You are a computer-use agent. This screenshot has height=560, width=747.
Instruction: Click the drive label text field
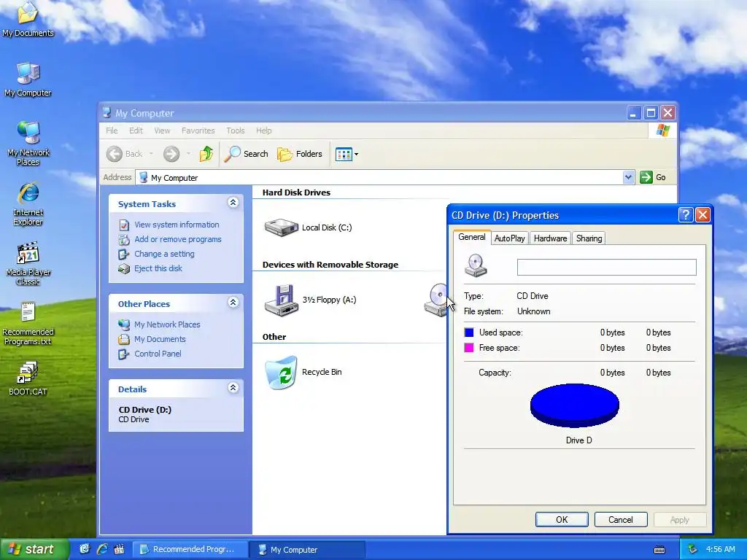606,267
